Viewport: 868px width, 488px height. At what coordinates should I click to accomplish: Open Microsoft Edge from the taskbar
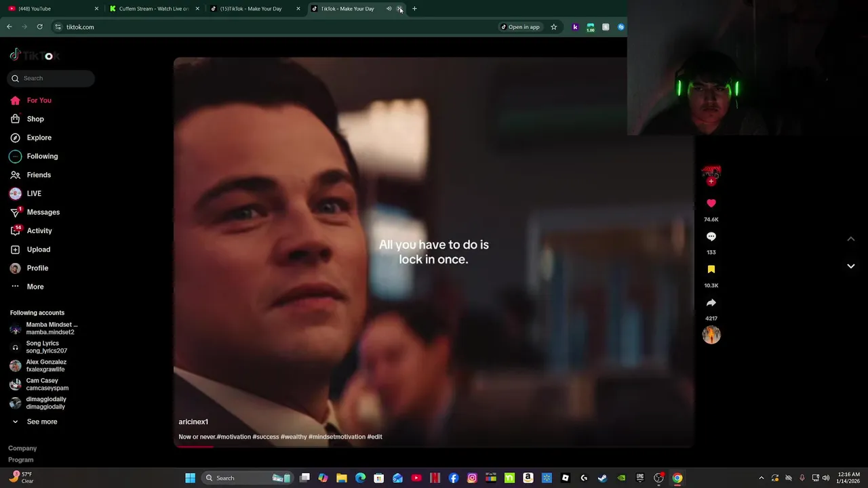(360, 478)
